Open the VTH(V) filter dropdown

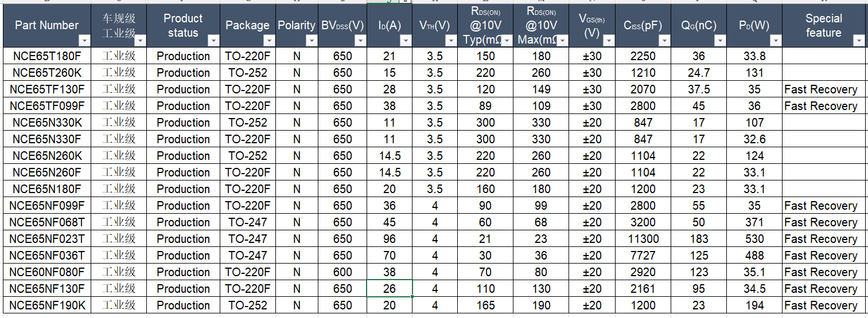click(x=451, y=41)
